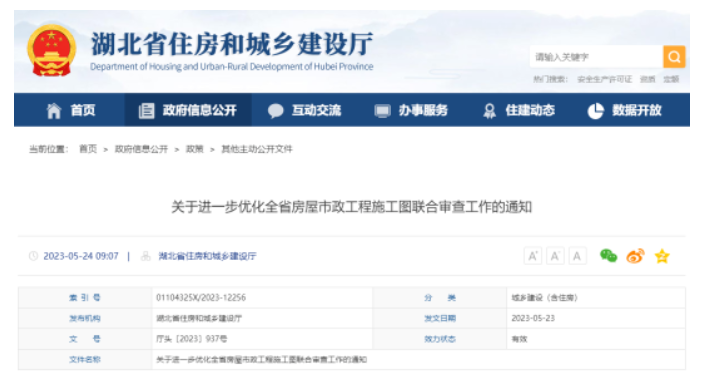Open the 数据开放 navigation item

[x=637, y=110]
